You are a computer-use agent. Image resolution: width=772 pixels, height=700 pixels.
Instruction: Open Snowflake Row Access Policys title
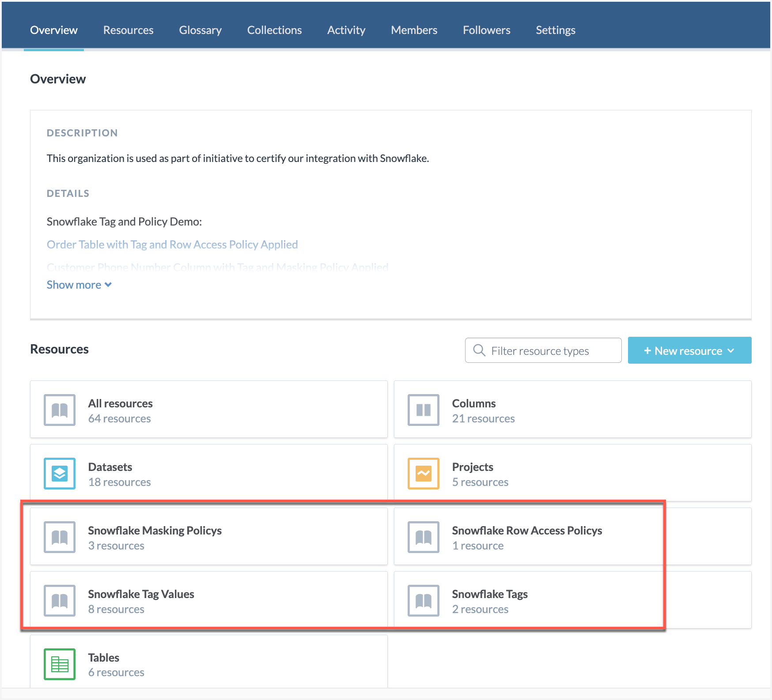coord(527,531)
